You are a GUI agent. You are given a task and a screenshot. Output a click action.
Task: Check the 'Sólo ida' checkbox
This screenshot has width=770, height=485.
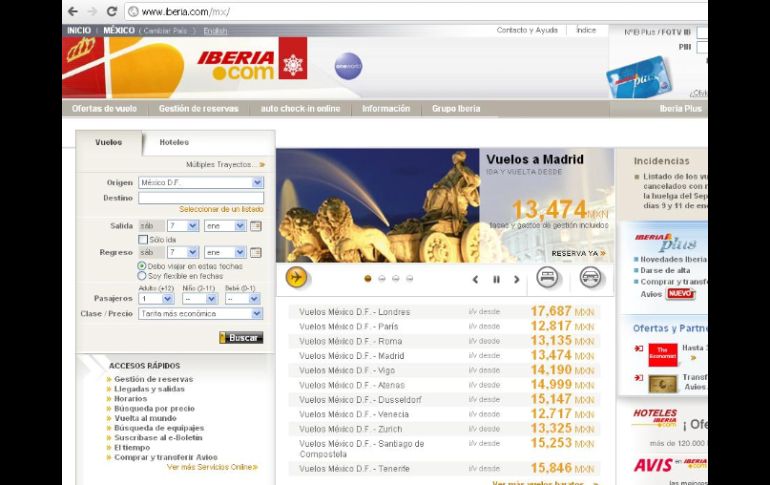tap(143, 240)
